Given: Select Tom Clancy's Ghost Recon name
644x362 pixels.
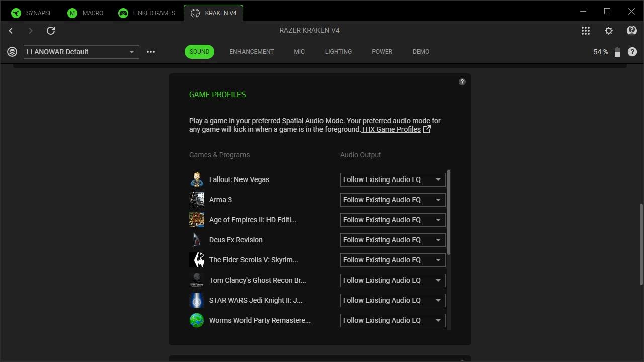Looking at the screenshot, I should [258, 280].
